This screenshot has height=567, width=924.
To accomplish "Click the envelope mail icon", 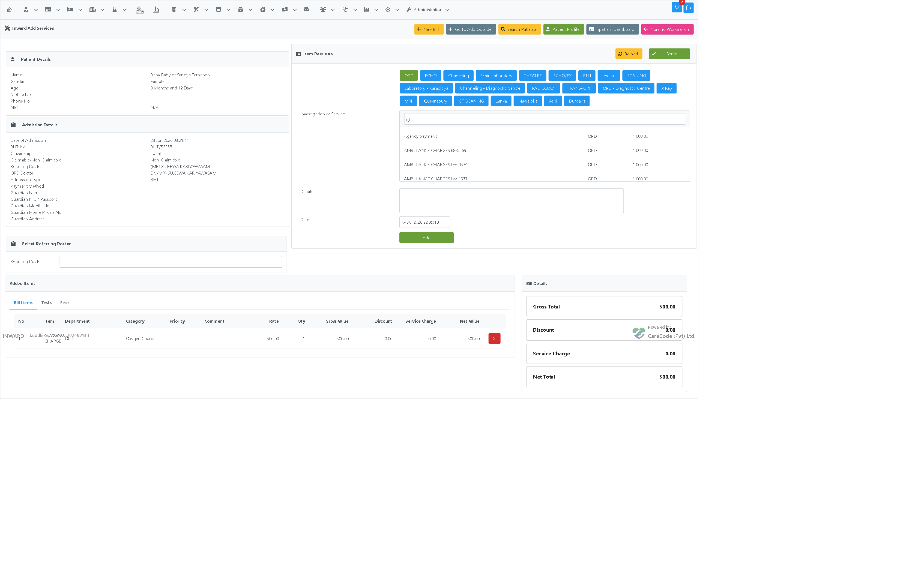I will click(x=306, y=10).
